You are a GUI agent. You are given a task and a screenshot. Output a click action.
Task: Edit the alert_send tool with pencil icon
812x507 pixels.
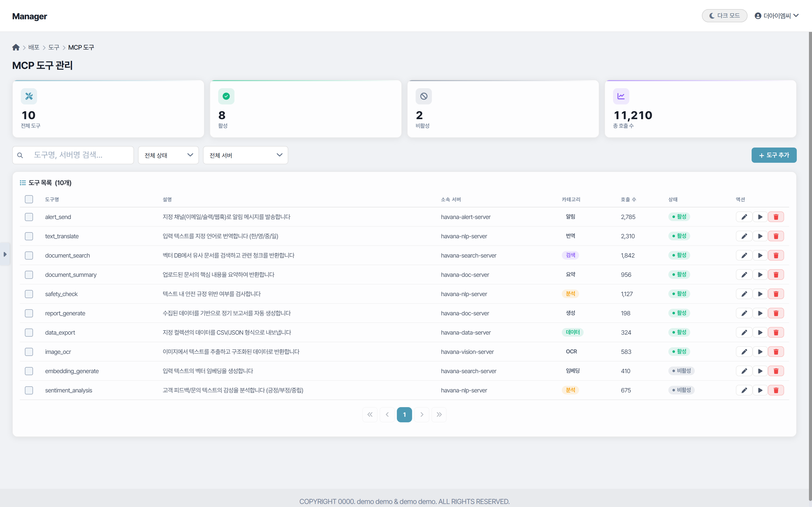(744, 217)
